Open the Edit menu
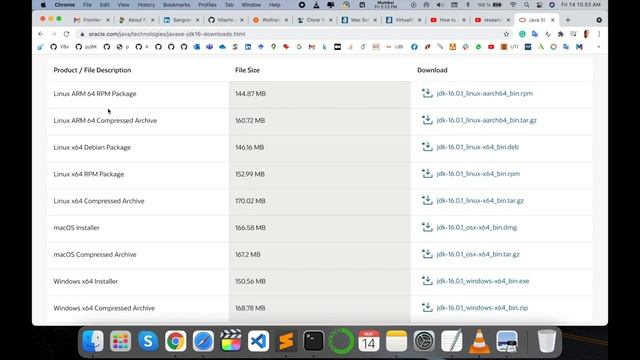Viewport: 640px width, 360px height. 104,5
